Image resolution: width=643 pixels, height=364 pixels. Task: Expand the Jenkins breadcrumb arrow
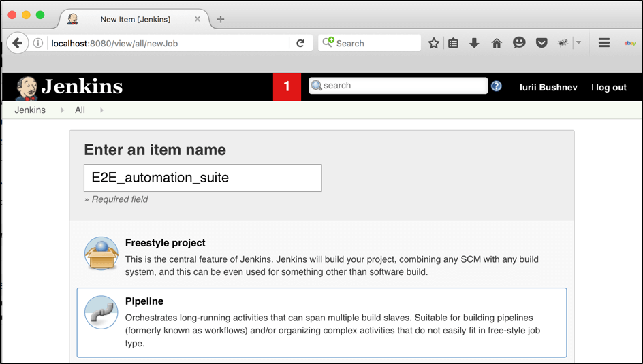click(x=63, y=110)
